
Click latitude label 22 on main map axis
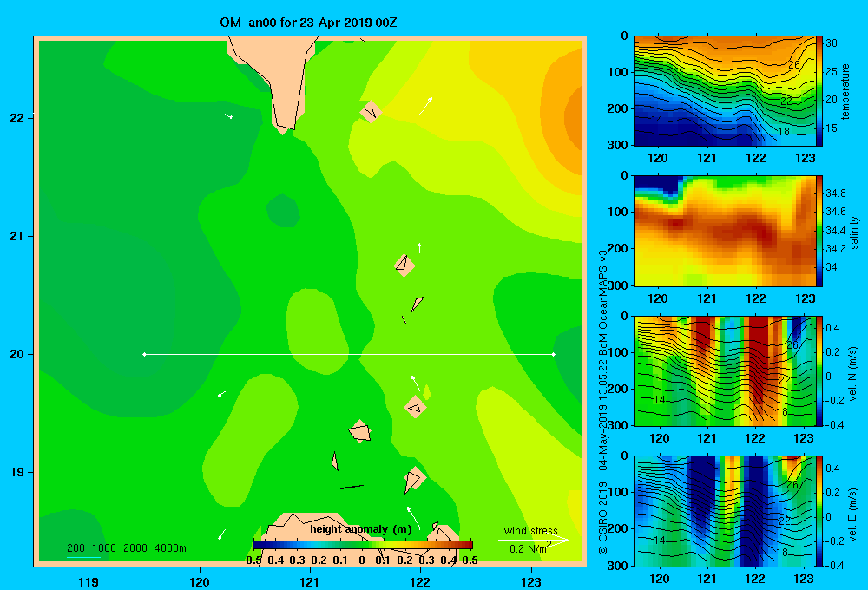pyautogui.click(x=16, y=118)
